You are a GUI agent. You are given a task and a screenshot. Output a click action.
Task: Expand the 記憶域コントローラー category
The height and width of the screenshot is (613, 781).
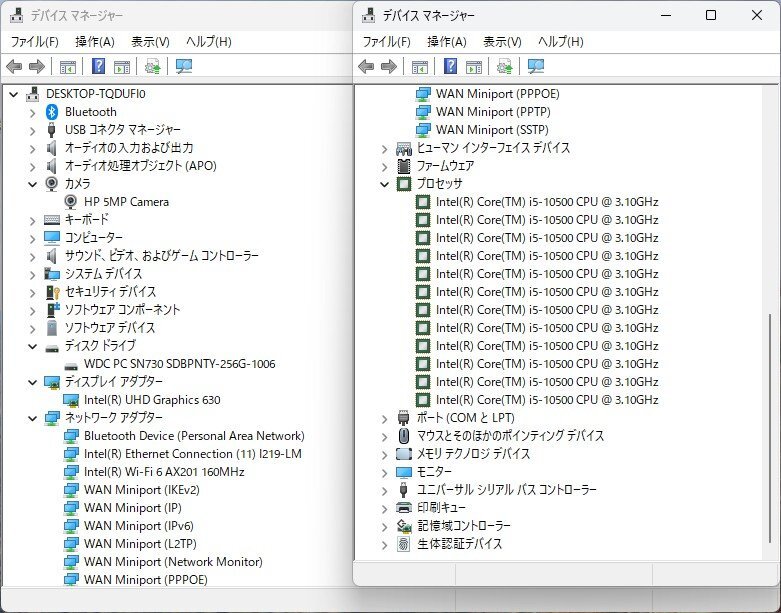click(x=384, y=526)
